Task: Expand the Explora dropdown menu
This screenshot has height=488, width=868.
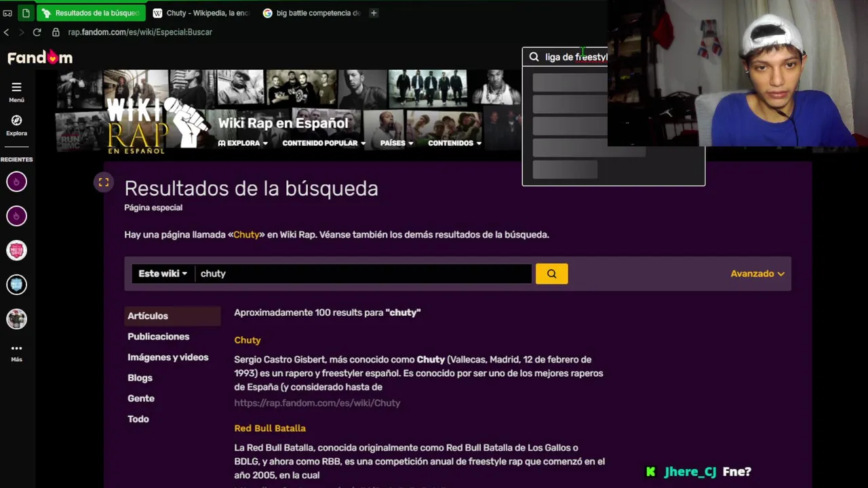Action: [x=243, y=143]
